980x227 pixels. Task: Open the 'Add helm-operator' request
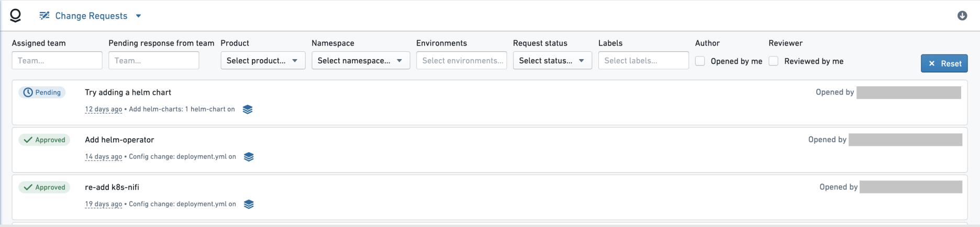coord(119,140)
